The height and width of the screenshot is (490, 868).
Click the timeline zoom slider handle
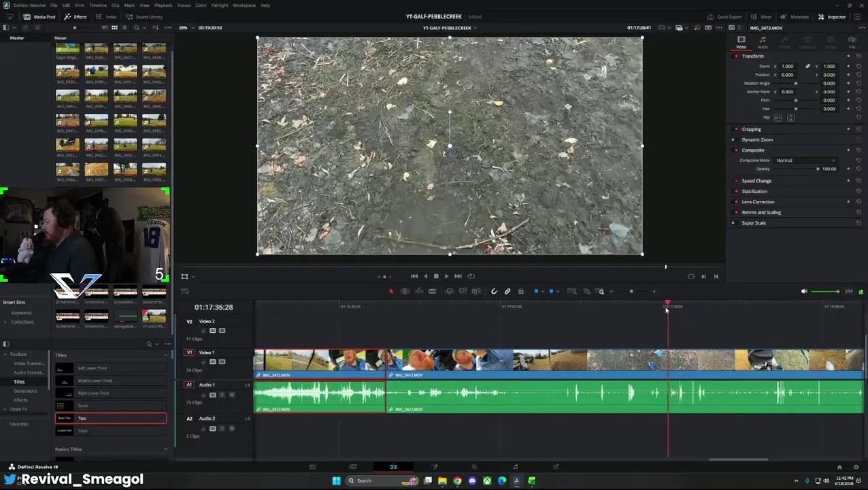click(631, 291)
